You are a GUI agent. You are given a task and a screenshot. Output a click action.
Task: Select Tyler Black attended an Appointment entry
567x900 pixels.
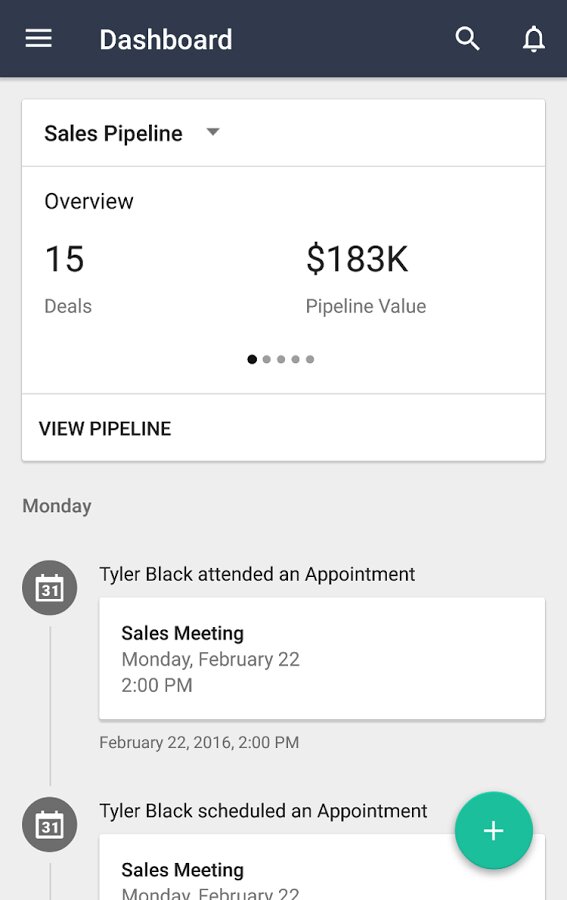[x=257, y=574]
